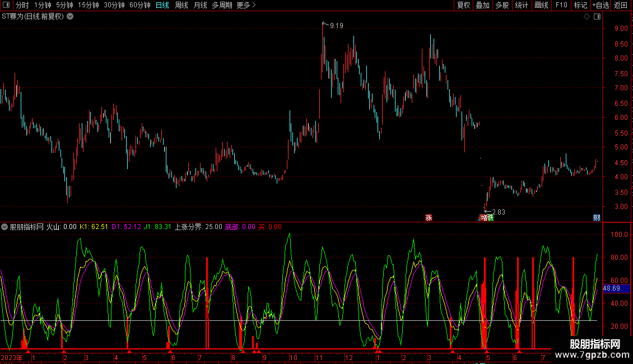The height and width of the screenshot is (364, 633).
Task: Click the 返回 back button
Action: 621,5
